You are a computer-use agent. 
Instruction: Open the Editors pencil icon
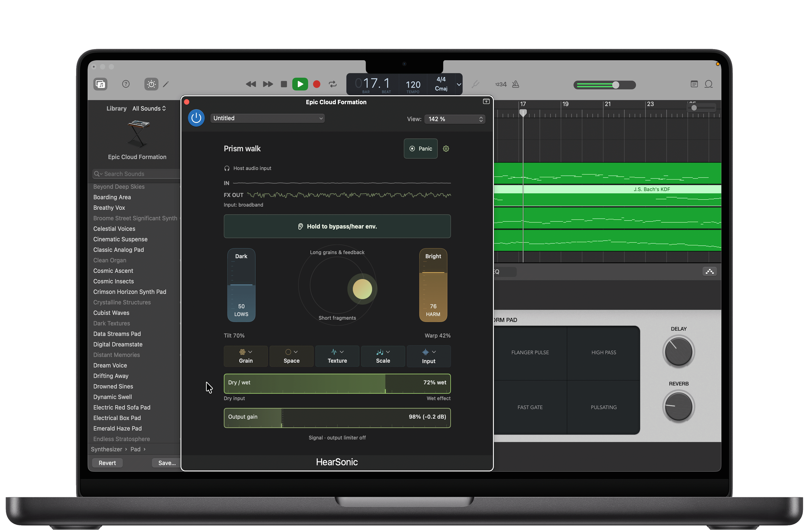tap(166, 84)
